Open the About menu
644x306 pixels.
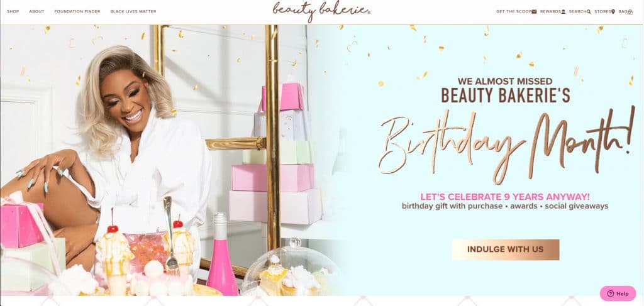point(36,11)
